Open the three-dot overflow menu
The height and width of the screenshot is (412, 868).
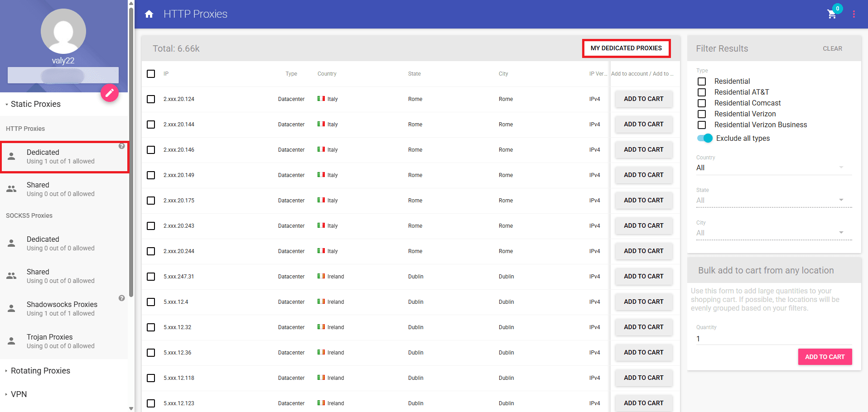point(854,14)
